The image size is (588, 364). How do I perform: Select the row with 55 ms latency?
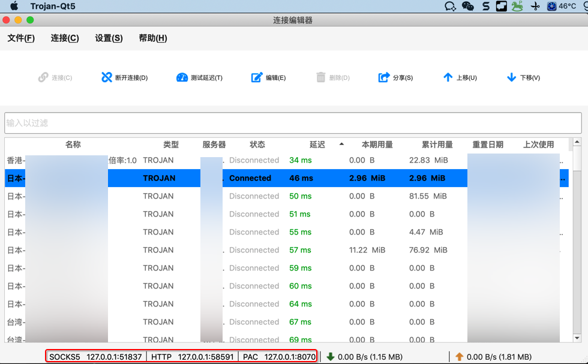pyautogui.click(x=287, y=232)
